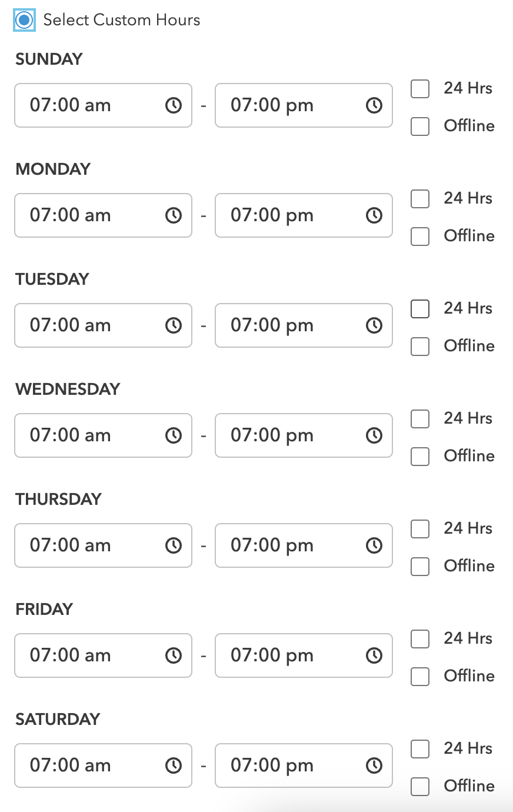The width and height of the screenshot is (513, 812).
Task: Open the clock picker for Saturday end time
Action: click(x=374, y=766)
